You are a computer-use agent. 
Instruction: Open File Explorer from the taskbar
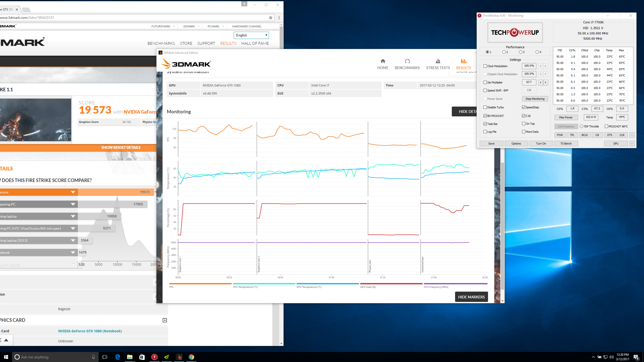pos(130,357)
